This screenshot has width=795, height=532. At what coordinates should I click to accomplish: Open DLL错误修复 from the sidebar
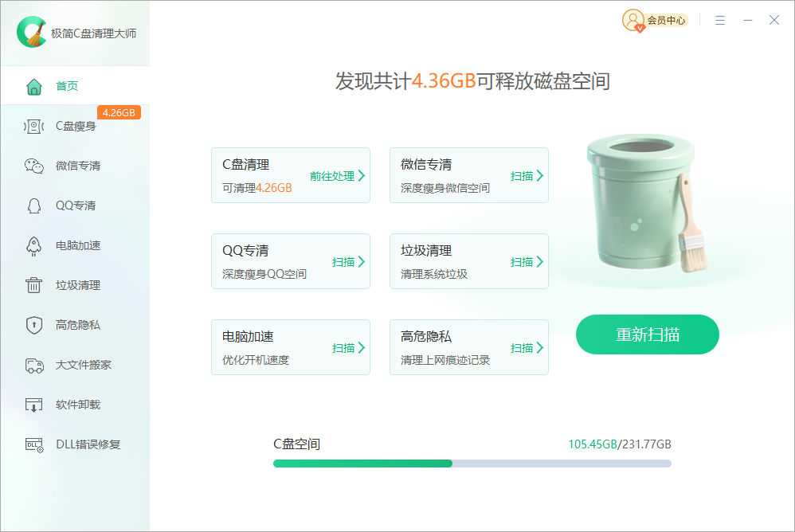pos(75,444)
